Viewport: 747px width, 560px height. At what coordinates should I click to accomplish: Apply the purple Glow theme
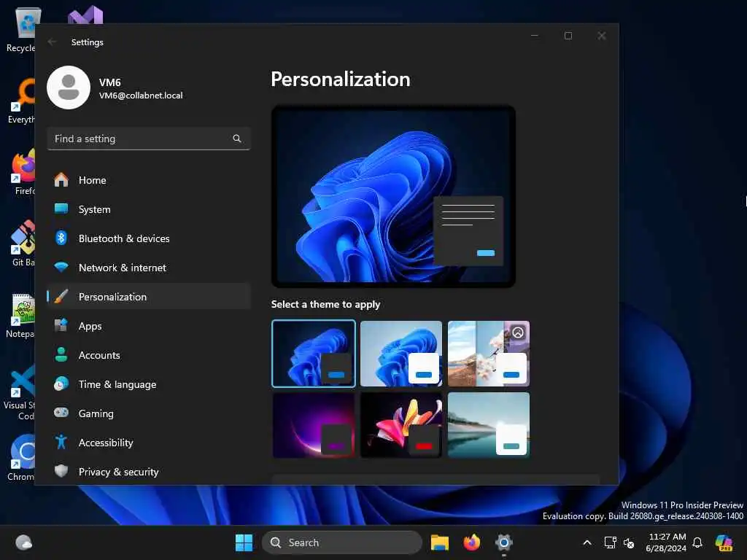point(314,425)
